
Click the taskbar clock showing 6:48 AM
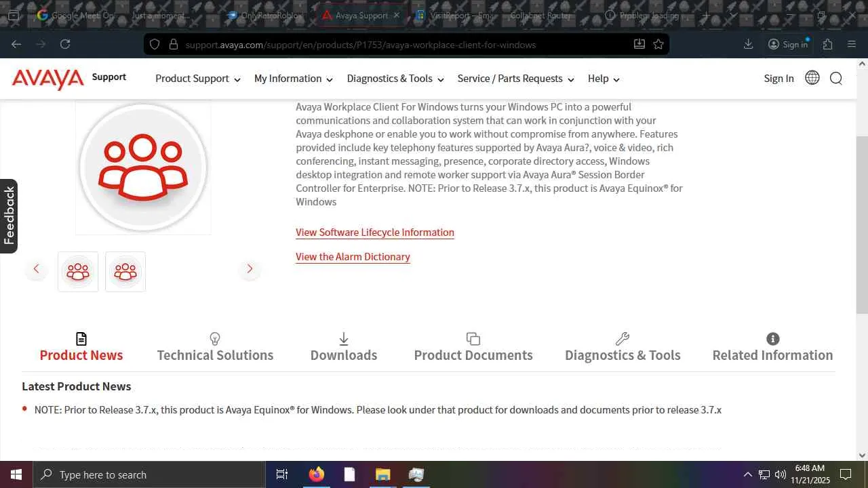[x=810, y=474]
